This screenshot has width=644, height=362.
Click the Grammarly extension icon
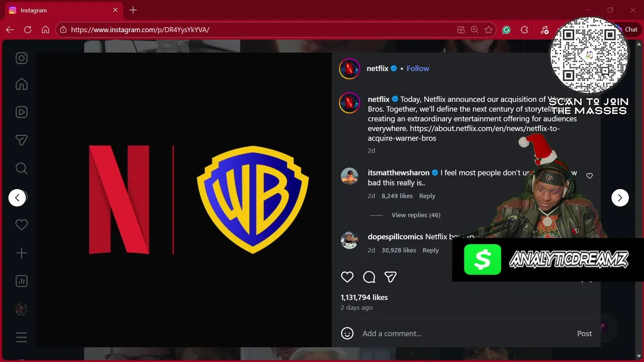point(507,30)
